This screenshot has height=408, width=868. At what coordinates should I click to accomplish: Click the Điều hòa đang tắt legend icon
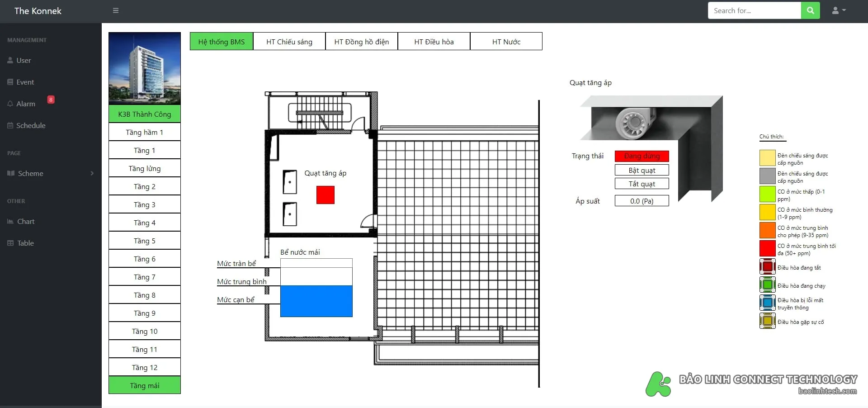click(768, 266)
